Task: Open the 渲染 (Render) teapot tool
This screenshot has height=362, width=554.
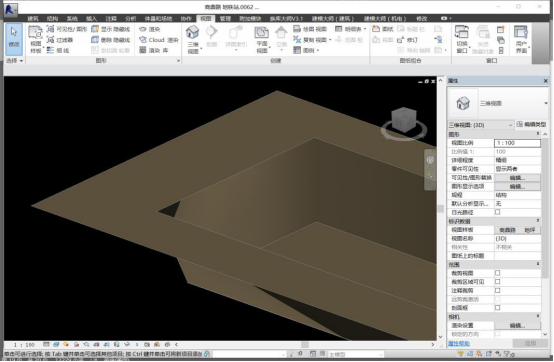Action: pyautogui.click(x=150, y=29)
